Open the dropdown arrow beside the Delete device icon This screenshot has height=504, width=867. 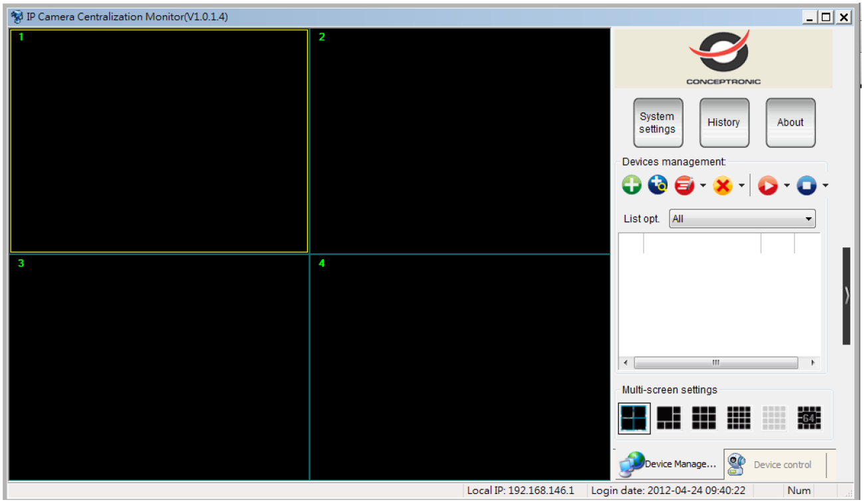(741, 186)
